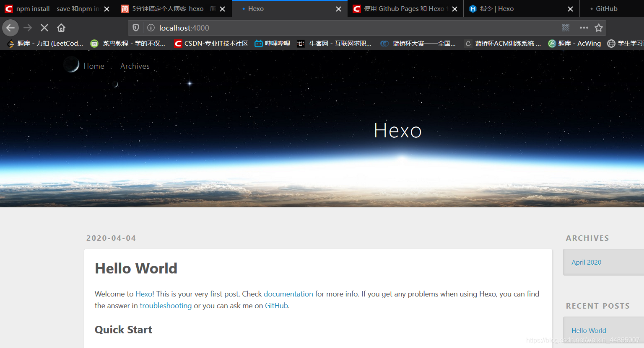644x348 pixels.
Task: Open the CSDN-专业IT技术社区 bookmark
Action: click(x=211, y=44)
